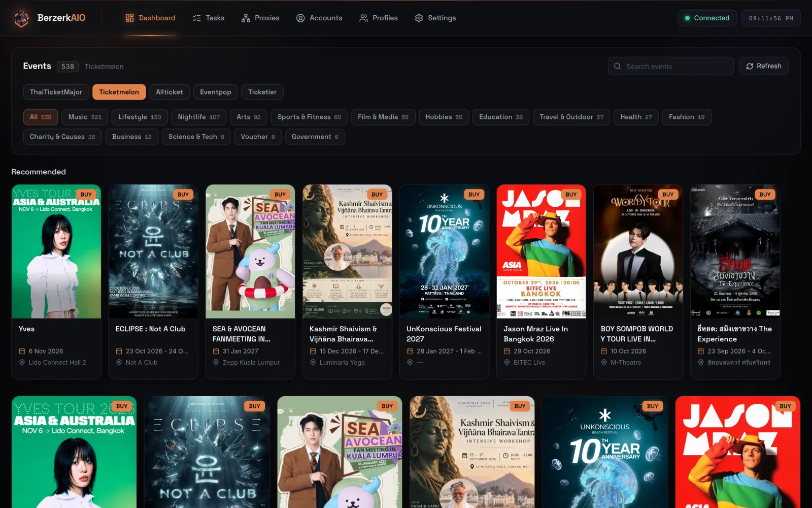Click location pin beside Not A Club
The width and height of the screenshot is (812, 508).
(119, 362)
